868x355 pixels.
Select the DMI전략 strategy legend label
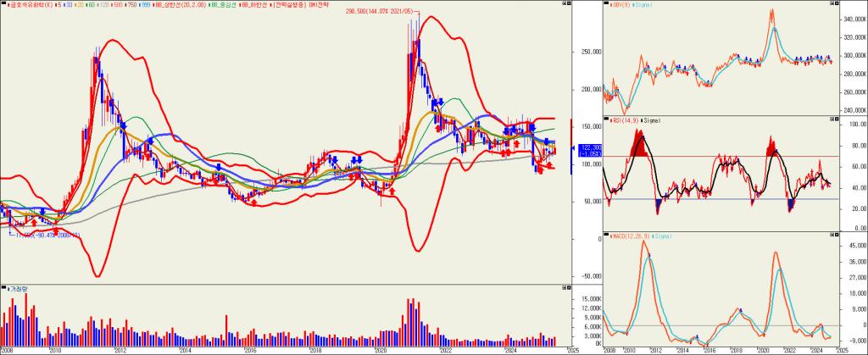coord(301,3)
